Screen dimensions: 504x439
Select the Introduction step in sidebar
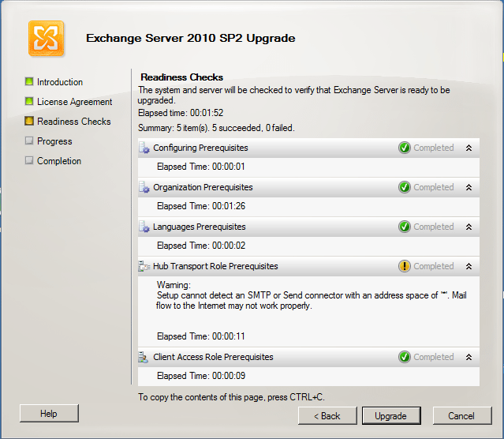tap(59, 82)
